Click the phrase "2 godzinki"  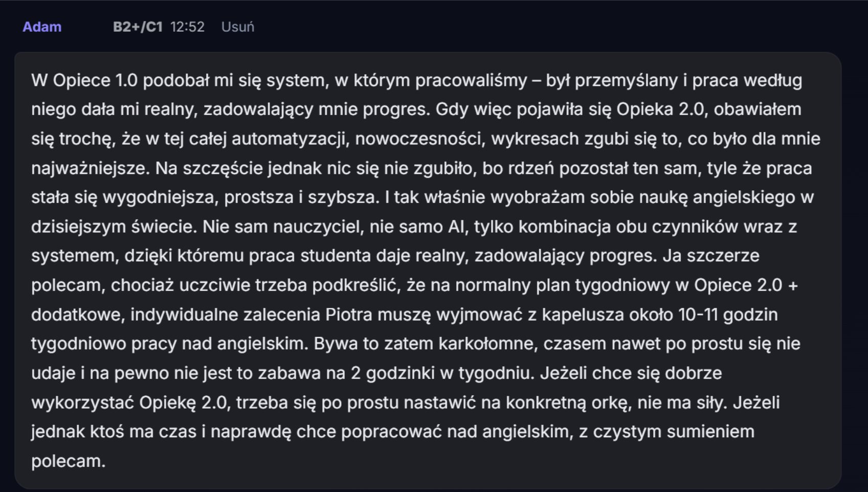pos(393,373)
